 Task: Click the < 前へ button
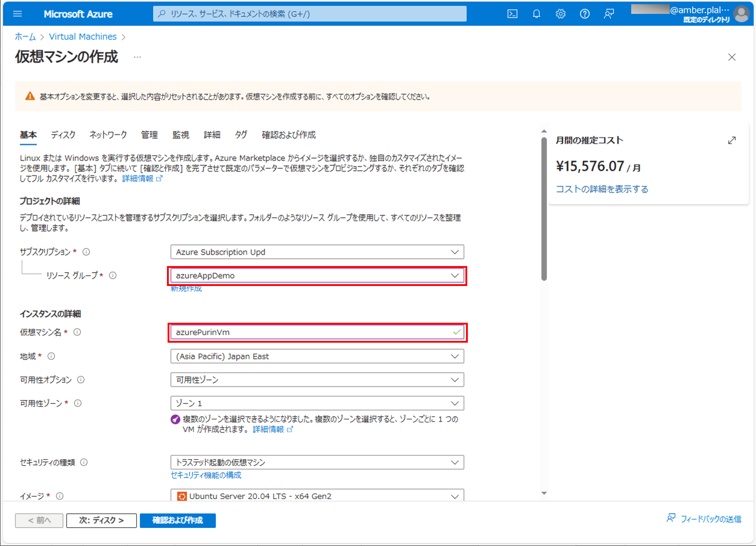(39, 520)
